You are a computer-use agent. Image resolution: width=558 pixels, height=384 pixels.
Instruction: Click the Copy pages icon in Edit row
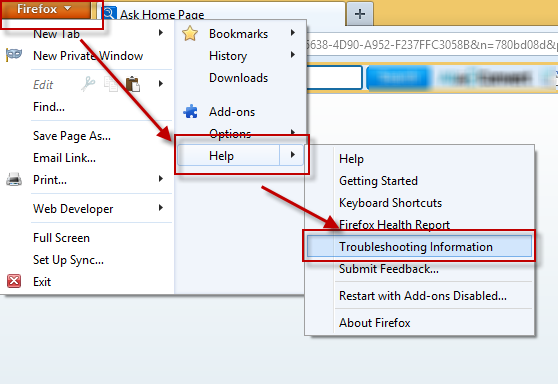[x=111, y=84]
